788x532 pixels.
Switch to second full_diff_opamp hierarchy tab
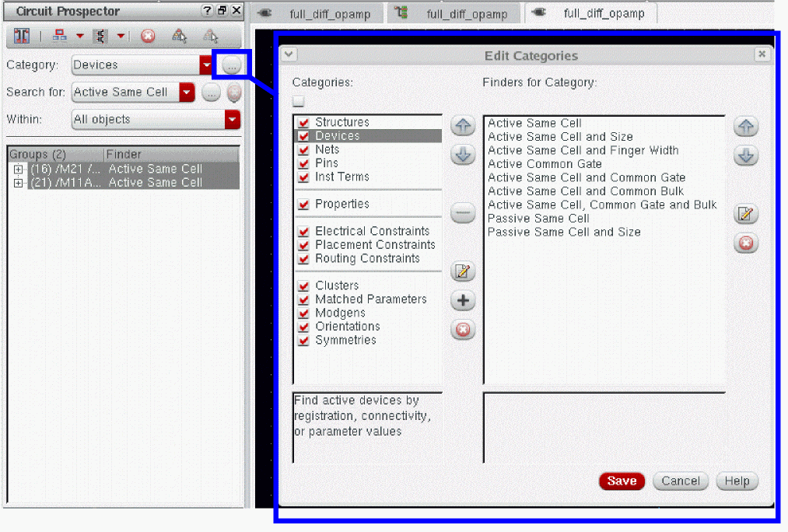[452, 13]
